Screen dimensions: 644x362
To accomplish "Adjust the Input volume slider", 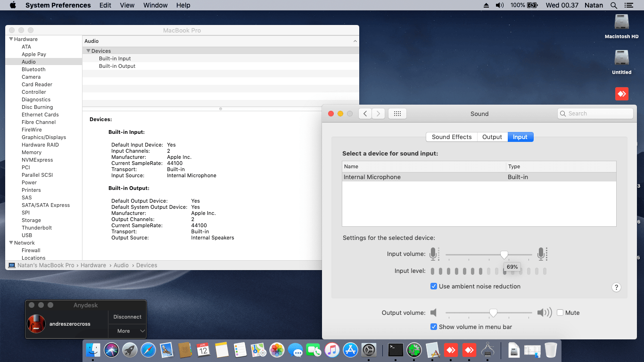I will click(x=504, y=255).
